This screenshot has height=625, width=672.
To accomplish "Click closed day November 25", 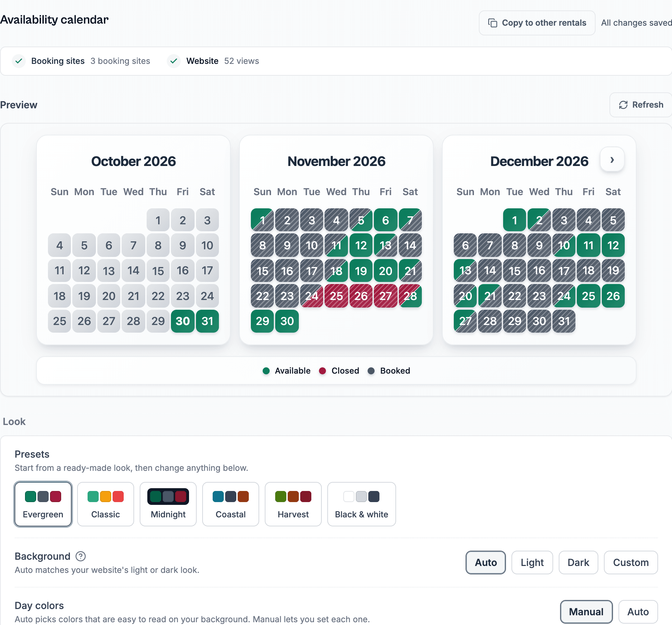I will click(336, 296).
